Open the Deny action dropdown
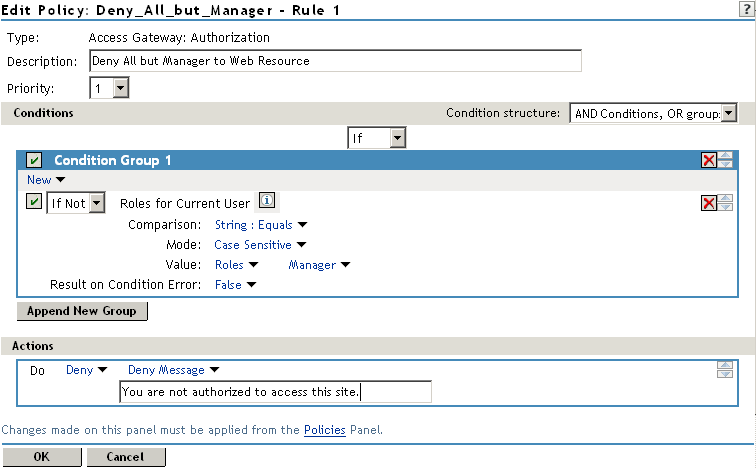 click(x=86, y=370)
